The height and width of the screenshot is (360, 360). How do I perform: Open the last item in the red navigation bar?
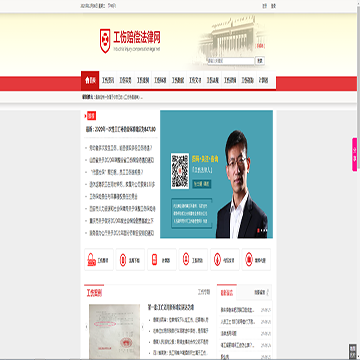click(263, 80)
